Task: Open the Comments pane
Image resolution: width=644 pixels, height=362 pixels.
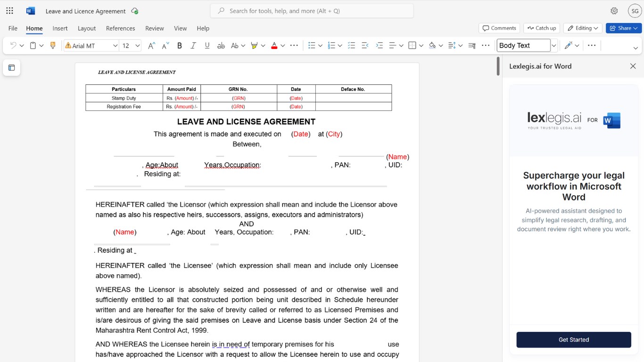Action: (499, 28)
